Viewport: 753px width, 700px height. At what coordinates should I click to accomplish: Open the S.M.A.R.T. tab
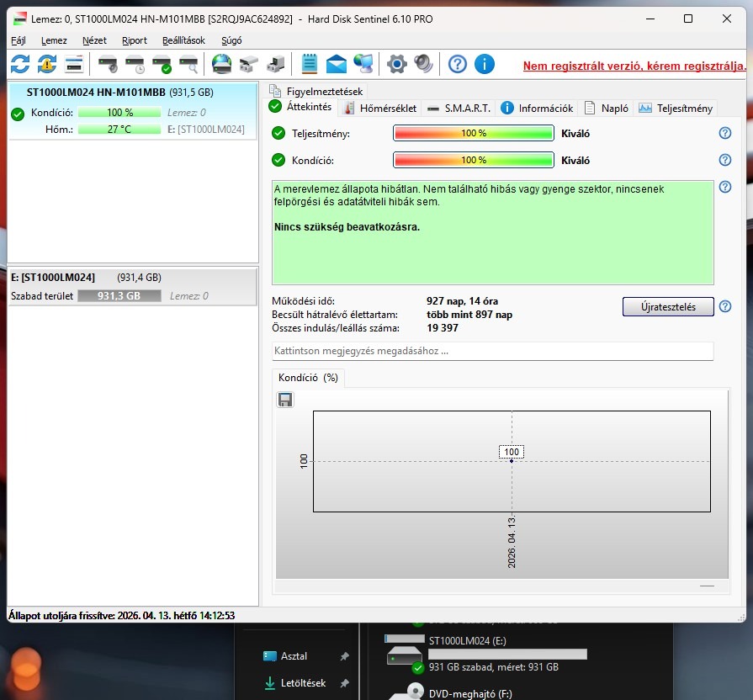459,109
